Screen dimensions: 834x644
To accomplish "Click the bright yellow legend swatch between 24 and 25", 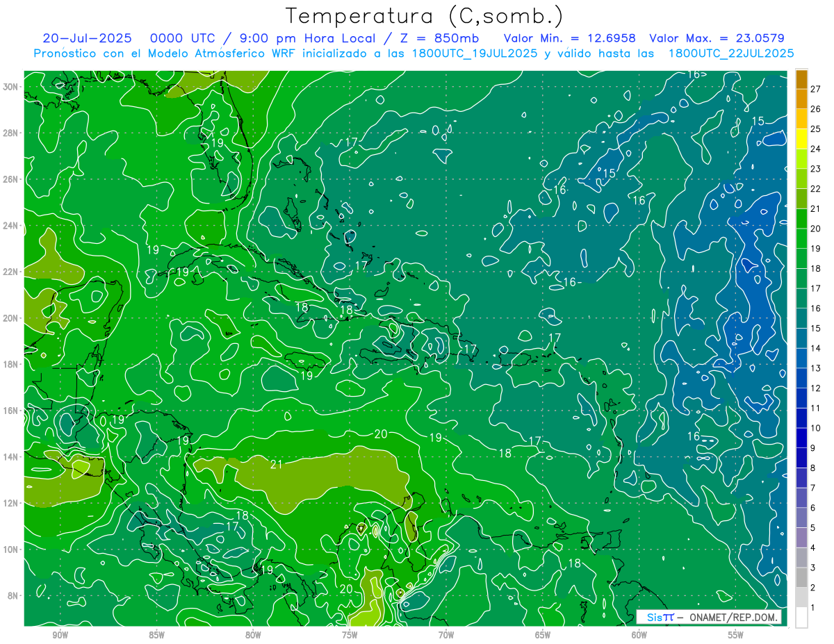I will pyautogui.click(x=801, y=139).
